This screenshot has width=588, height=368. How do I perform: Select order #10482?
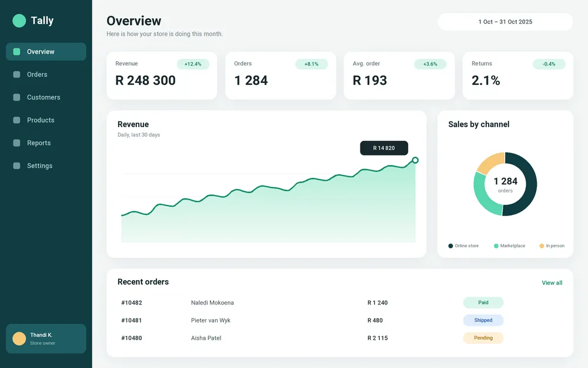[x=132, y=303]
